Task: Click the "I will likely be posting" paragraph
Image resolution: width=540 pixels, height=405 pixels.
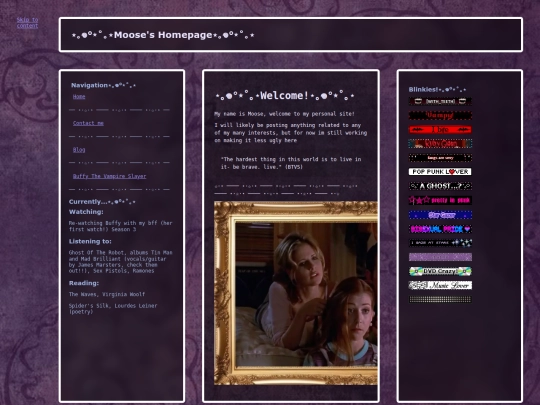Action: point(291,133)
